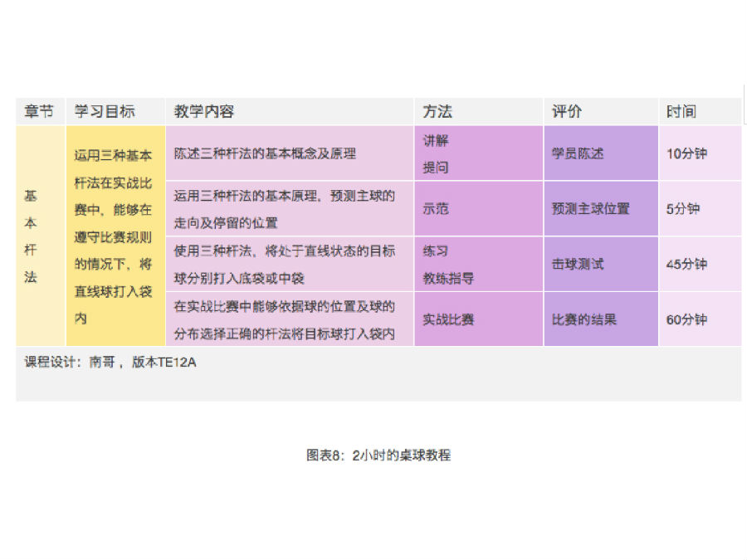Click the 预测主球位置 evaluation cell

pyautogui.click(x=601, y=208)
